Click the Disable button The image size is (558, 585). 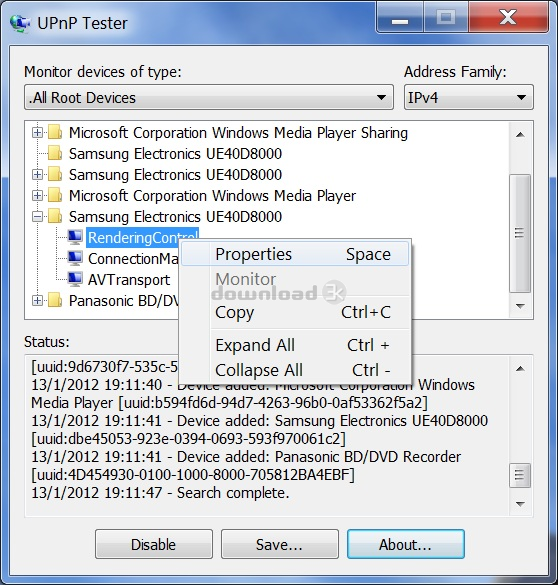[x=154, y=544]
